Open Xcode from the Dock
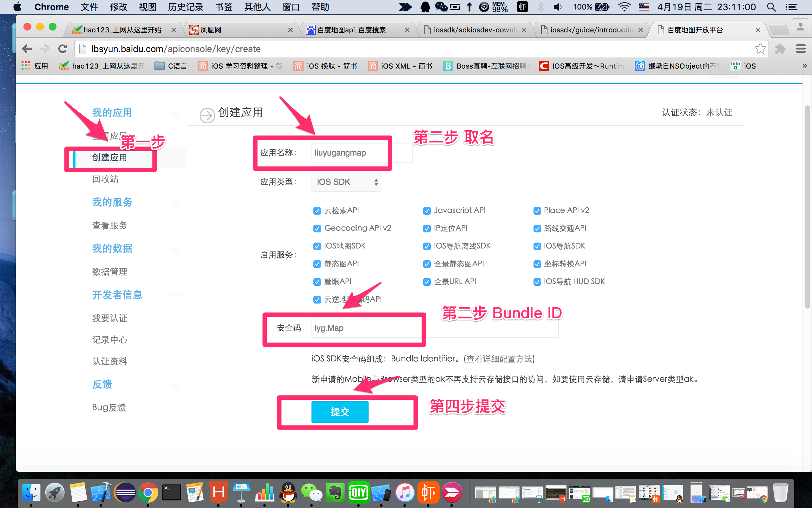This screenshot has width=812, height=508. [x=101, y=492]
